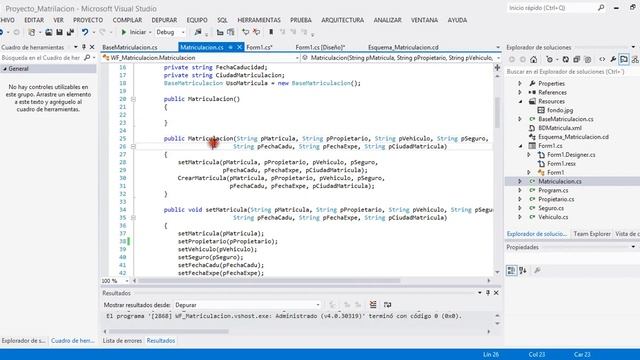Click View Code icon in Solution Explorer
This screenshot has height=360, width=640.
tap(602, 60)
